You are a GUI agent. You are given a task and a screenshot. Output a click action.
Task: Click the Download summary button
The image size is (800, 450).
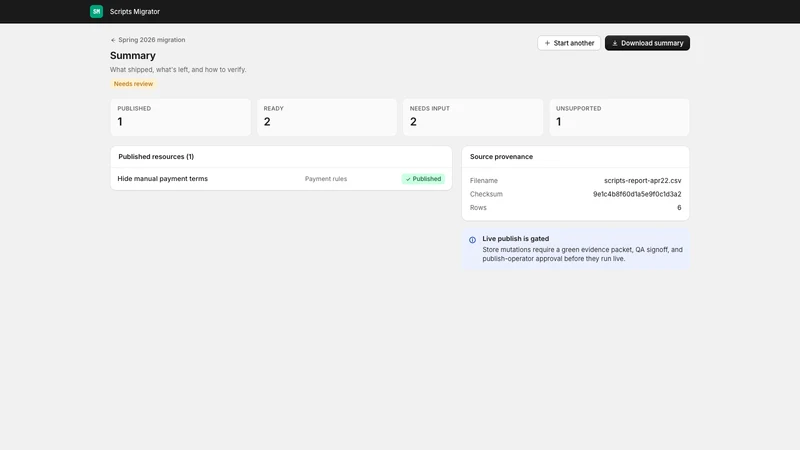point(647,43)
